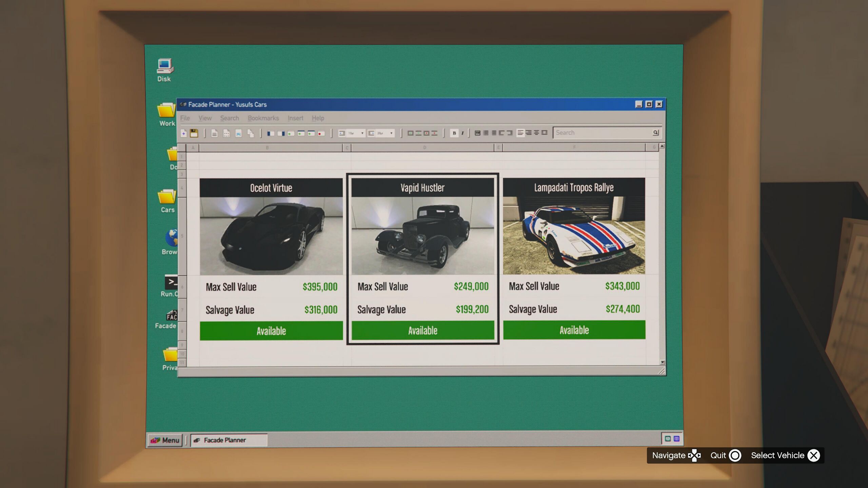Click Available under Ocelot Virtue
The width and height of the screenshot is (868, 488).
click(271, 331)
